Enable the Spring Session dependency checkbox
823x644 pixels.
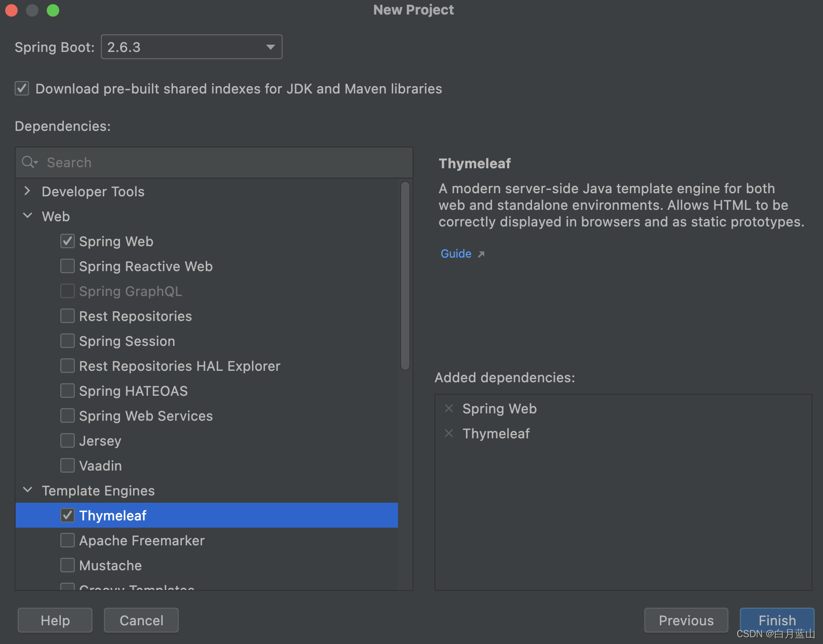click(x=68, y=341)
